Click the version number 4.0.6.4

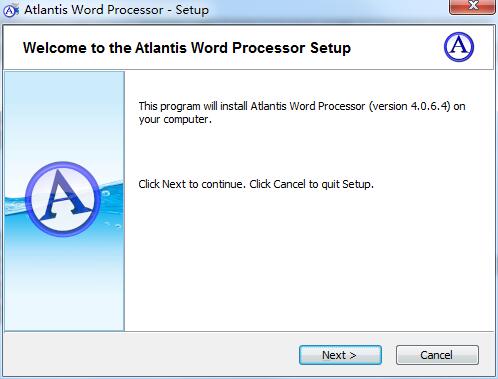[430, 106]
